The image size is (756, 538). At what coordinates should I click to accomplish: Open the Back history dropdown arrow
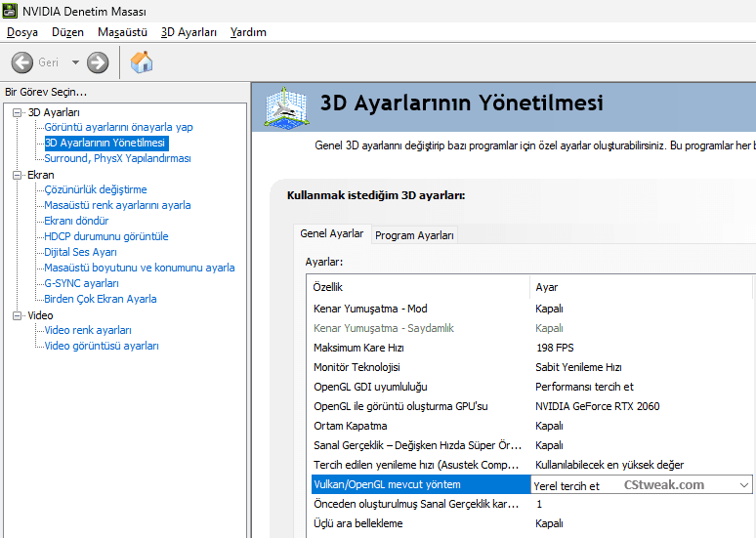coord(75,62)
